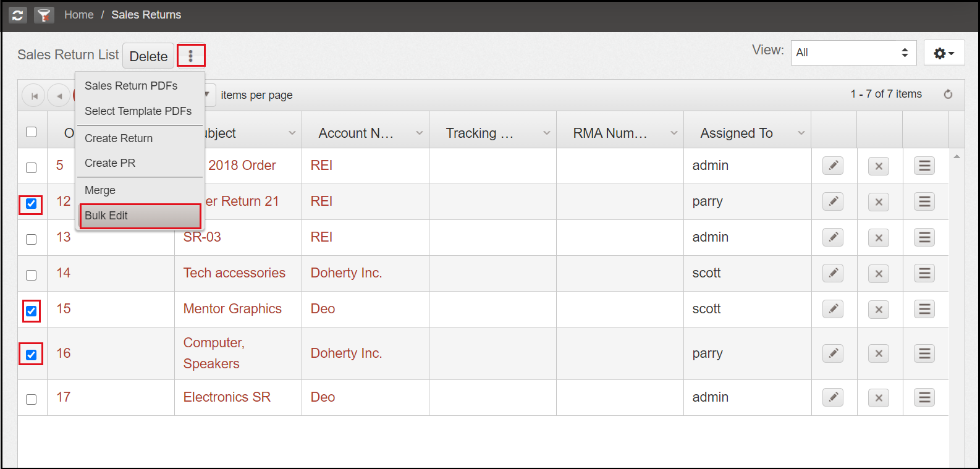Viewport: 980px width, 469px height.
Task: Open row menu for sales return 12
Action: [x=924, y=201]
